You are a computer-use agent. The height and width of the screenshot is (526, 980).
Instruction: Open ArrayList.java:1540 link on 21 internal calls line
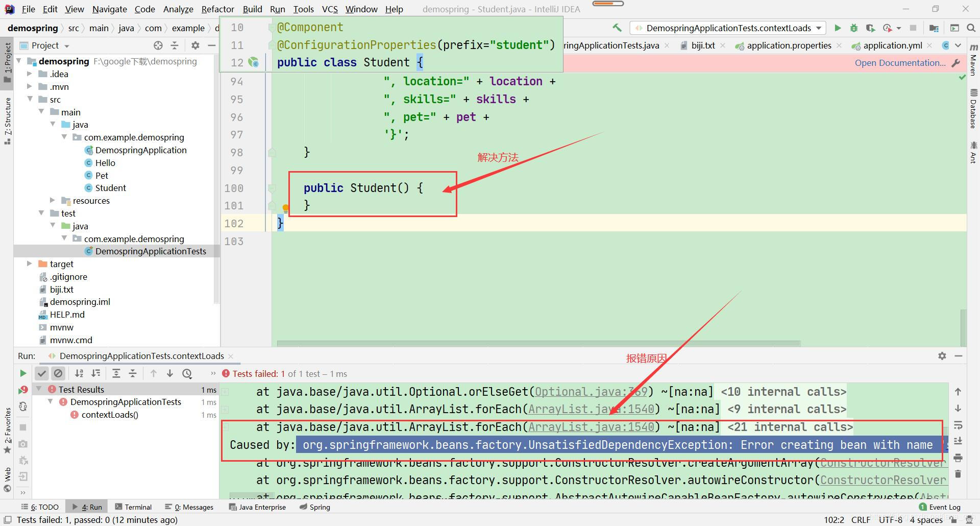(591, 427)
